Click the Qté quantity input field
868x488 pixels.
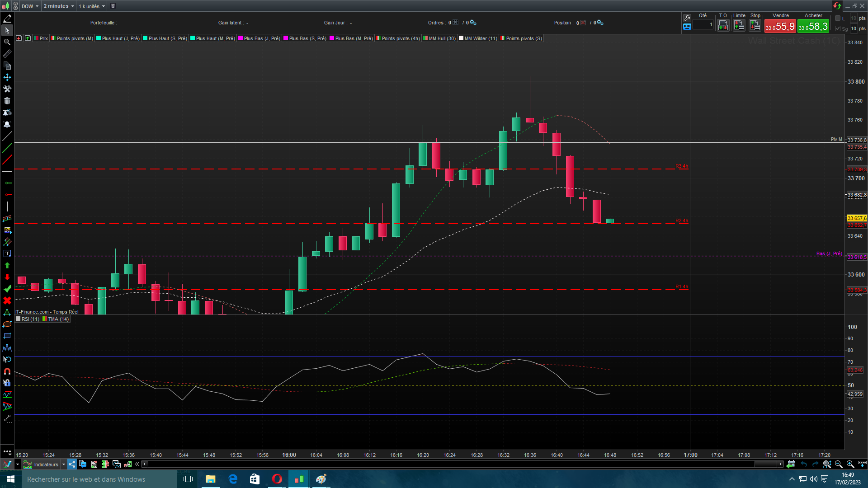click(703, 25)
